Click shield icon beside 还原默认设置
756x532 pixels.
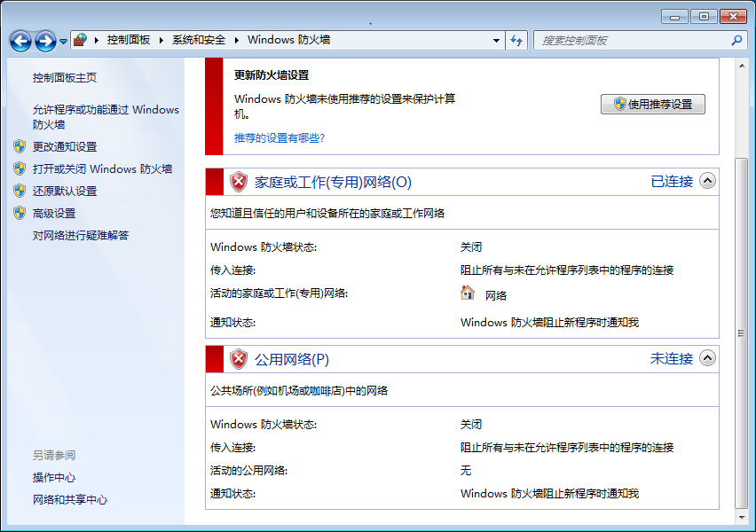point(20,191)
